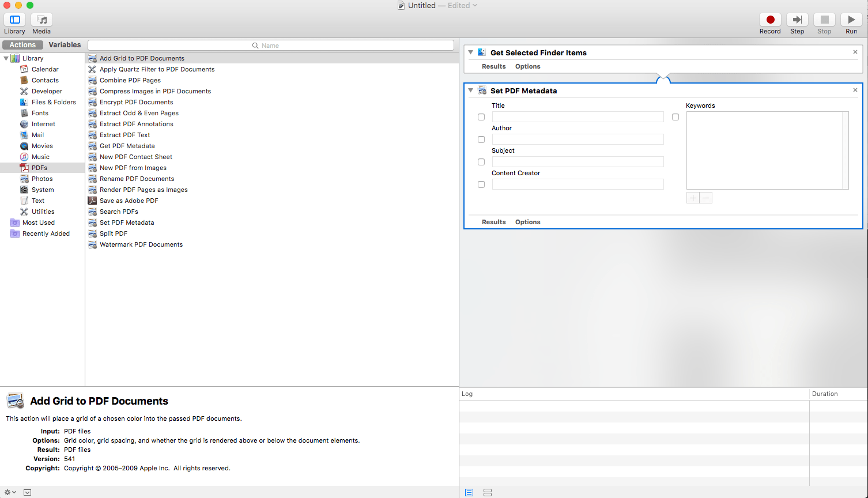
Task: Click the Record button icon
Action: click(x=770, y=20)
